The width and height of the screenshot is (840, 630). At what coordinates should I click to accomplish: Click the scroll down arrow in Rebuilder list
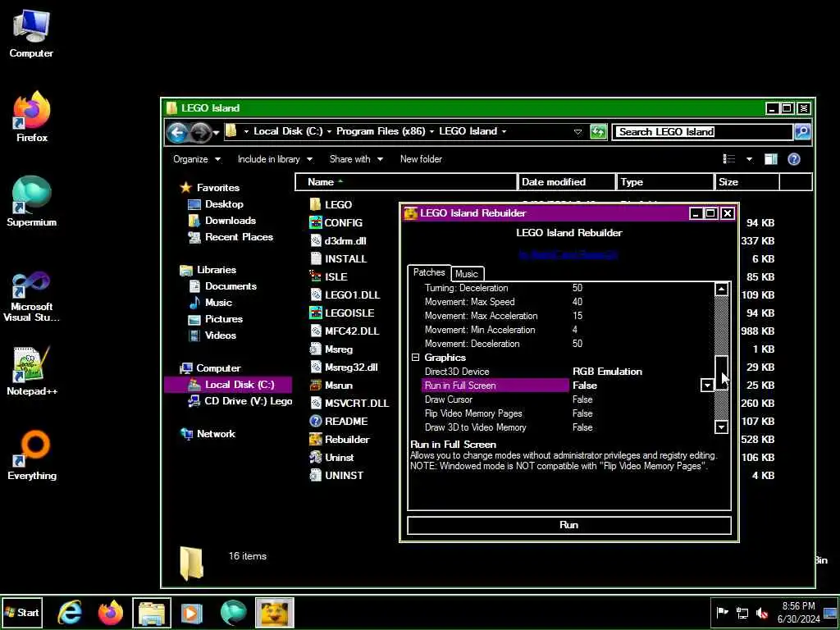pyautogui.click(x=721, y=427)
